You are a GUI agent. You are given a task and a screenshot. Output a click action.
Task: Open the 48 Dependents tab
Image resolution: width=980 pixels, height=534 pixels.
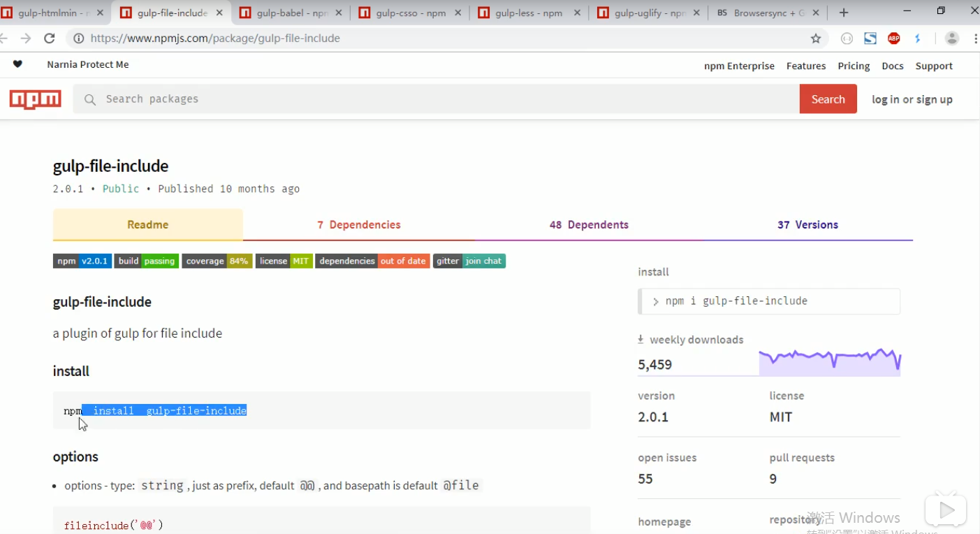tap(589, 225)
